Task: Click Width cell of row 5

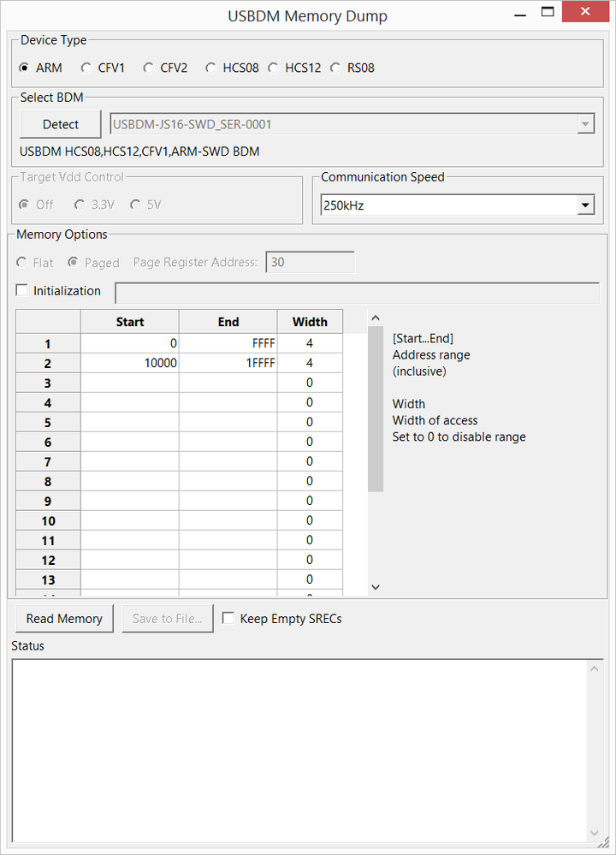Action: click(x=310, y=422)
